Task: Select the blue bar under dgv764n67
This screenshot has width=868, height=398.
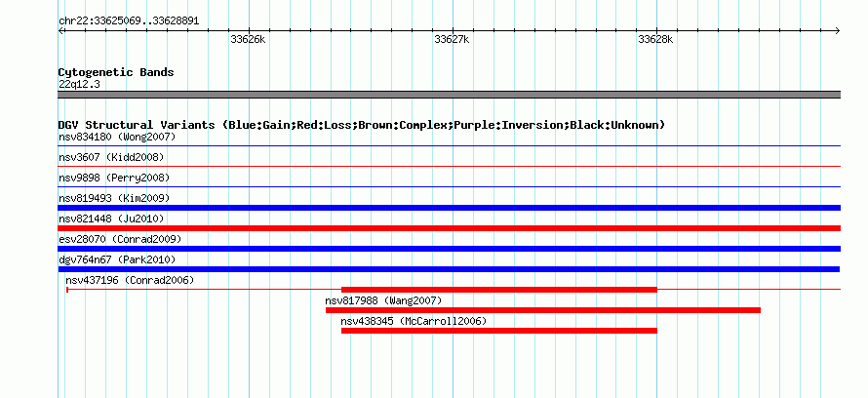Action: [x=449, y=269]
